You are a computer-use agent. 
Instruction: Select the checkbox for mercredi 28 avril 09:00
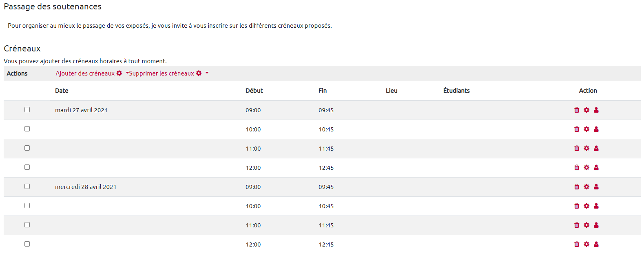27,187
